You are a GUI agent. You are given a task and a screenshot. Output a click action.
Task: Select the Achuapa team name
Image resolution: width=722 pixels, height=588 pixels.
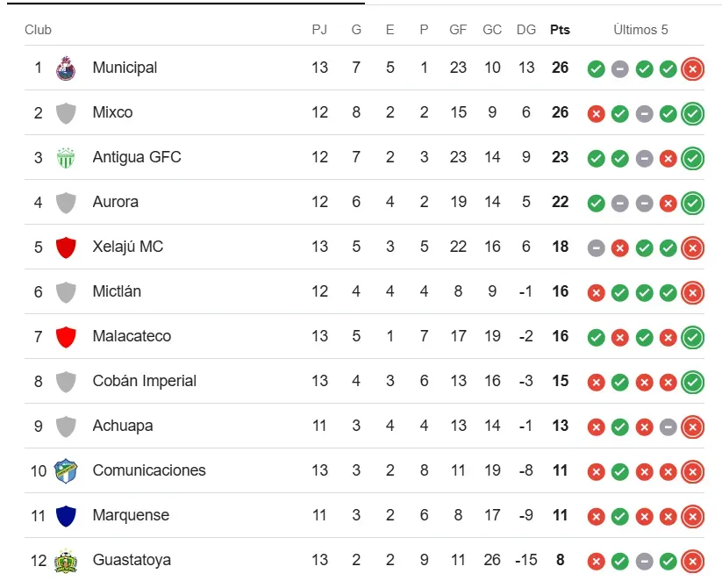coord(122,426)
